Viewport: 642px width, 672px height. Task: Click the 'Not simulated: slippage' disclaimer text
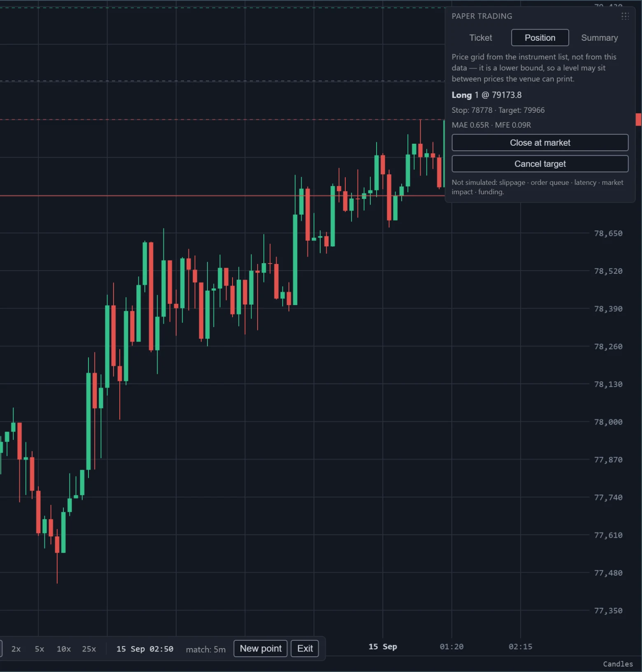[537, 187]
